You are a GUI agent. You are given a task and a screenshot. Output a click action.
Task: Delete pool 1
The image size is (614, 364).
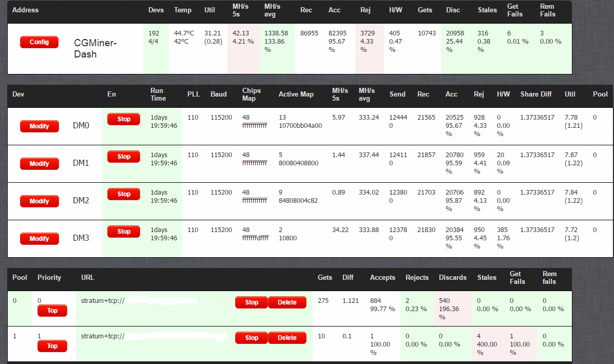point(287,338)
